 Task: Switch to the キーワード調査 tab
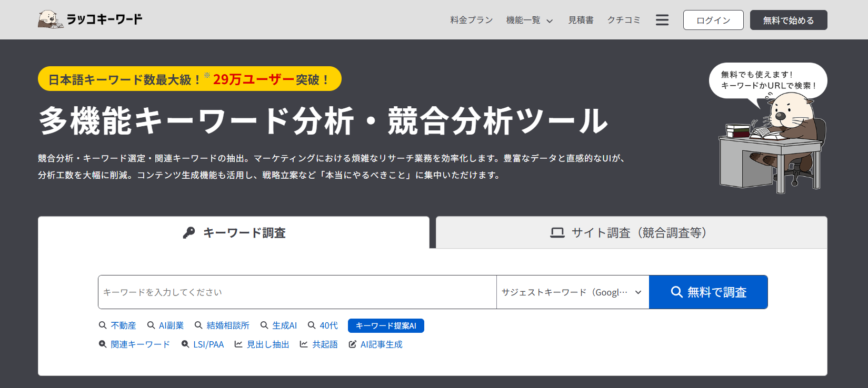(x=234, y=232)
